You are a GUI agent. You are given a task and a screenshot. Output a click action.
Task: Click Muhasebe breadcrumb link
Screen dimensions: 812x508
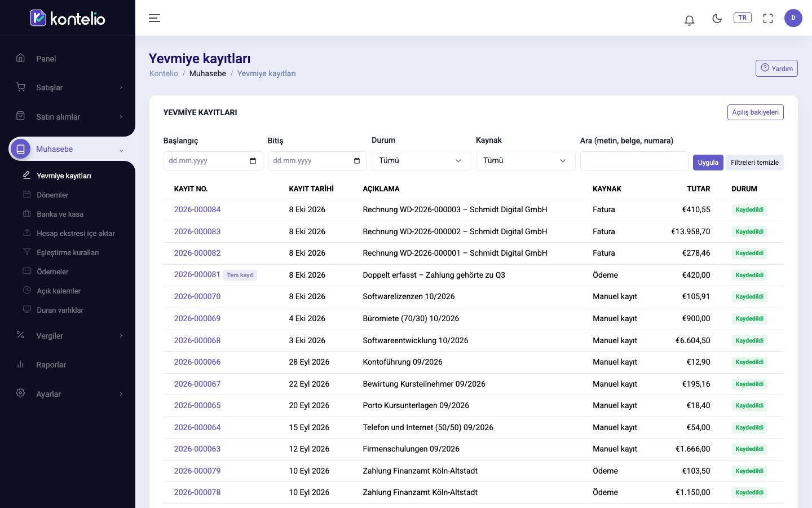point(208,73)
